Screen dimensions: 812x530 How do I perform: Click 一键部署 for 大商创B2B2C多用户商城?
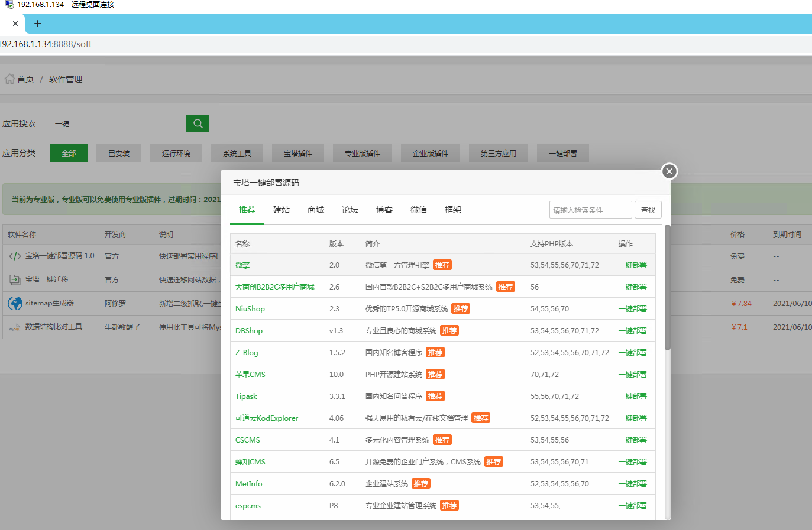pyautogui.click(x=633, y=287)
